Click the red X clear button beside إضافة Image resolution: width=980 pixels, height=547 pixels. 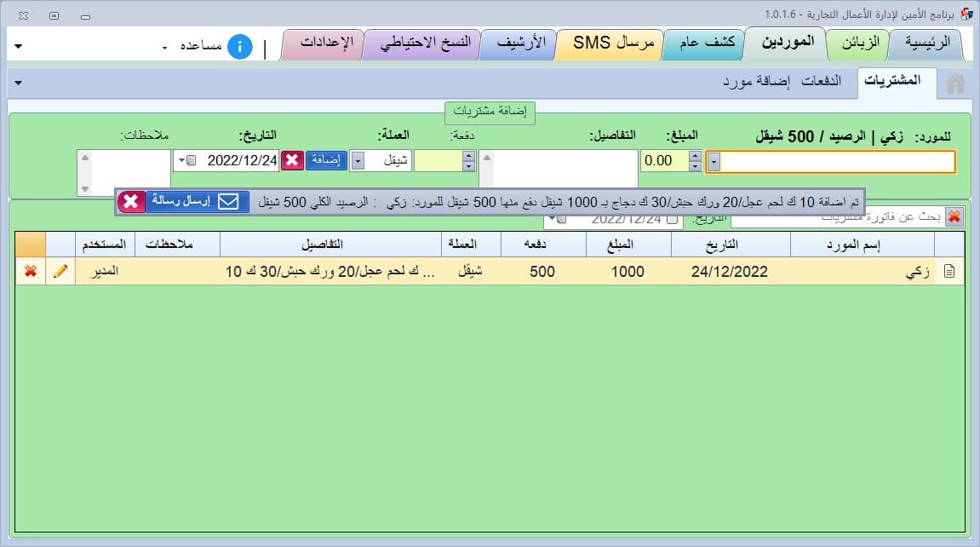point(292,160)
